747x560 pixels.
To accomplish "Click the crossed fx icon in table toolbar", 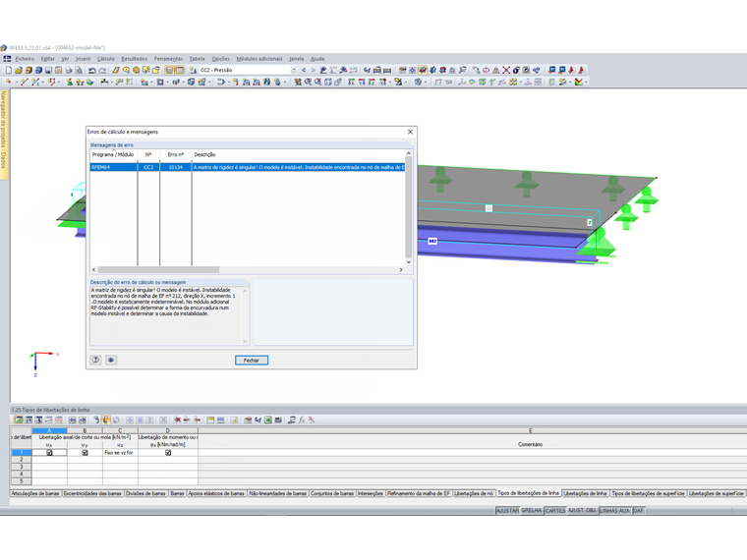I will click(x=312, y=420).
